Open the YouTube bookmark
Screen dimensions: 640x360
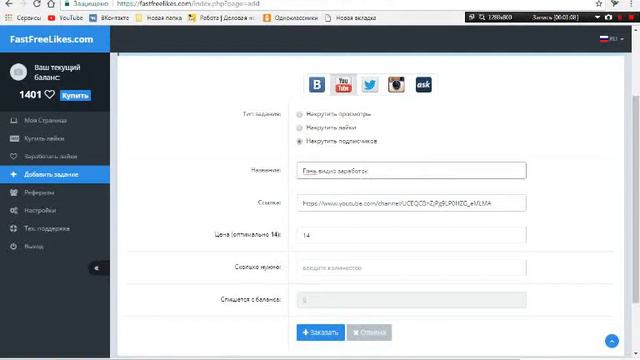click(x=65, y=18)
